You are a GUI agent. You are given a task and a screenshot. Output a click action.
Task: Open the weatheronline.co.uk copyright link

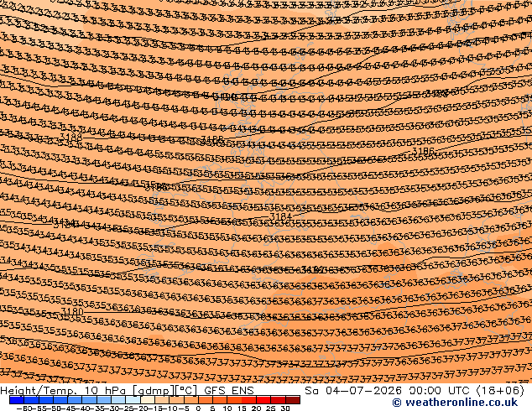pyautogui.click(x=455, y=403)
